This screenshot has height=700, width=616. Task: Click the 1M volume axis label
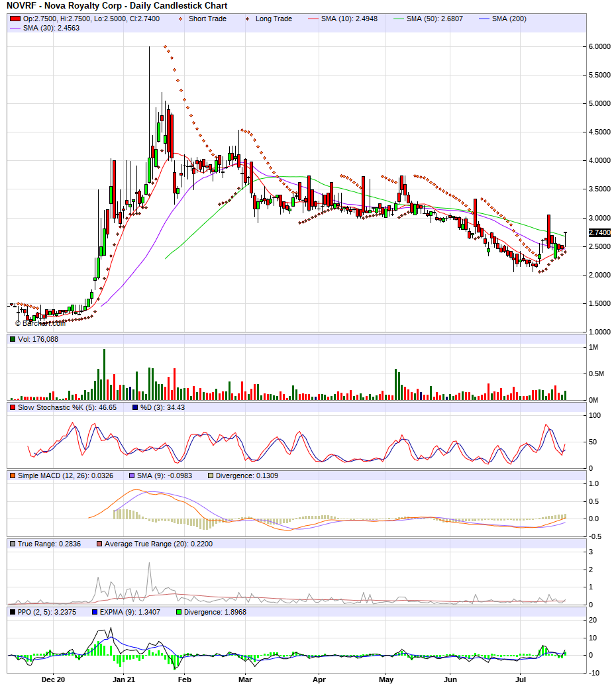593,347
